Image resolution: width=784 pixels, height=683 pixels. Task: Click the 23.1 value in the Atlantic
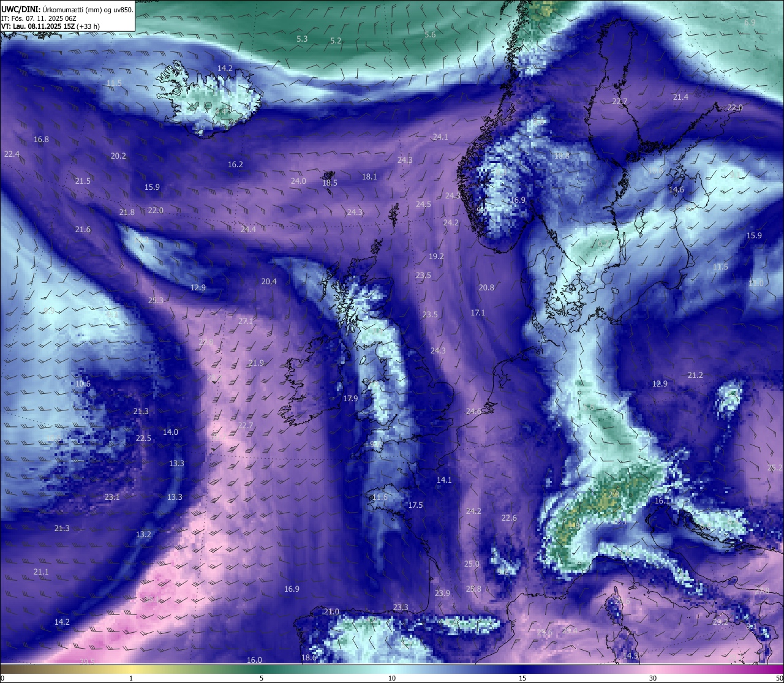[112, 497]
